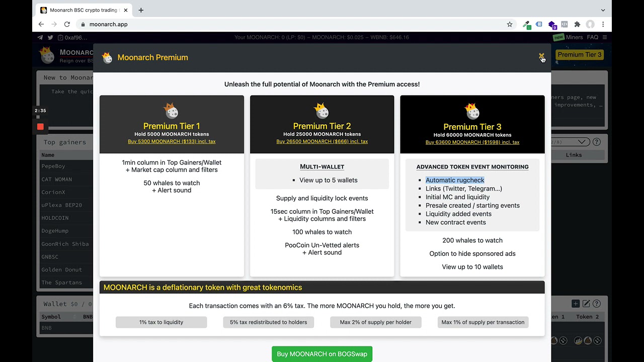This screenshot has height=362, width=644.
Task: Open the Chrome extensions puzzle menu
Action: pyautogui.click(x=577, y=24)
